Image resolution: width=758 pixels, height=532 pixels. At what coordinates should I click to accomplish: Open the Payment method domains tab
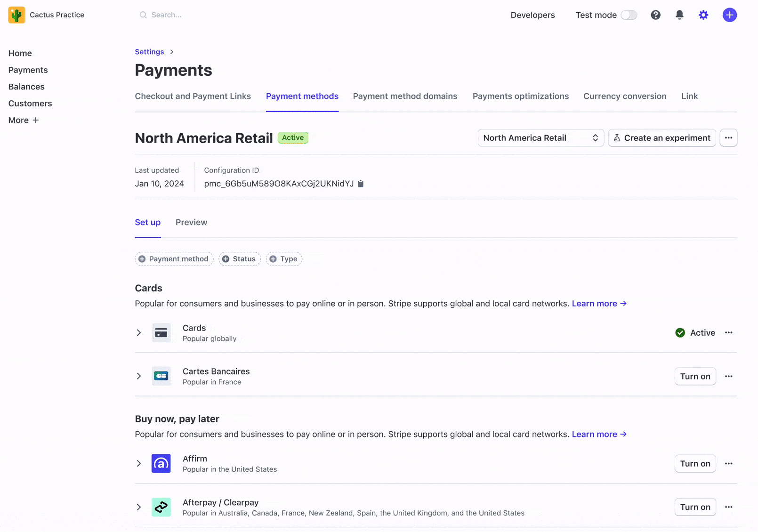pos(405,96)
